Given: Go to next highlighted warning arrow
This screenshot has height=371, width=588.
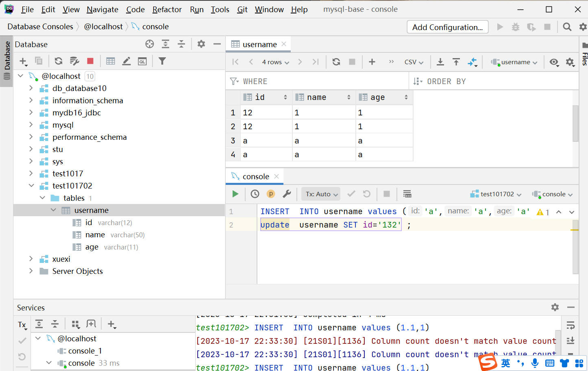Looking at the screenshot, I should [x=571, y=212].
